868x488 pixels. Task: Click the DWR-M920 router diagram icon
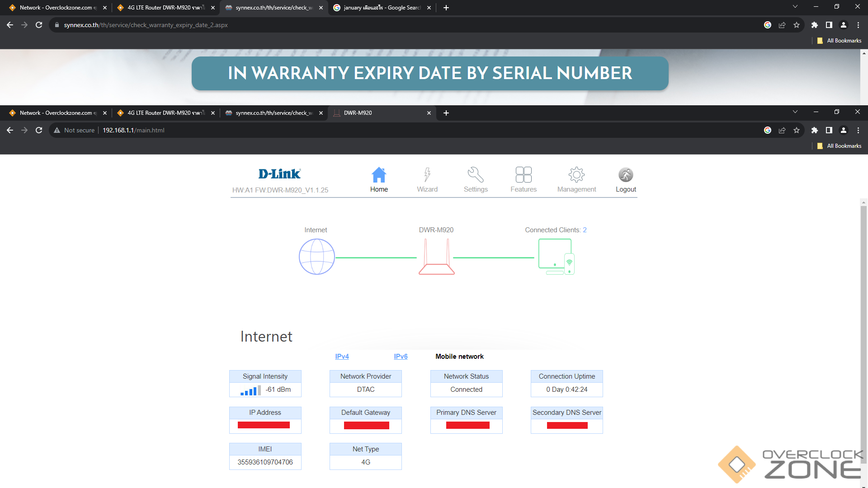[x=437, y=257]
